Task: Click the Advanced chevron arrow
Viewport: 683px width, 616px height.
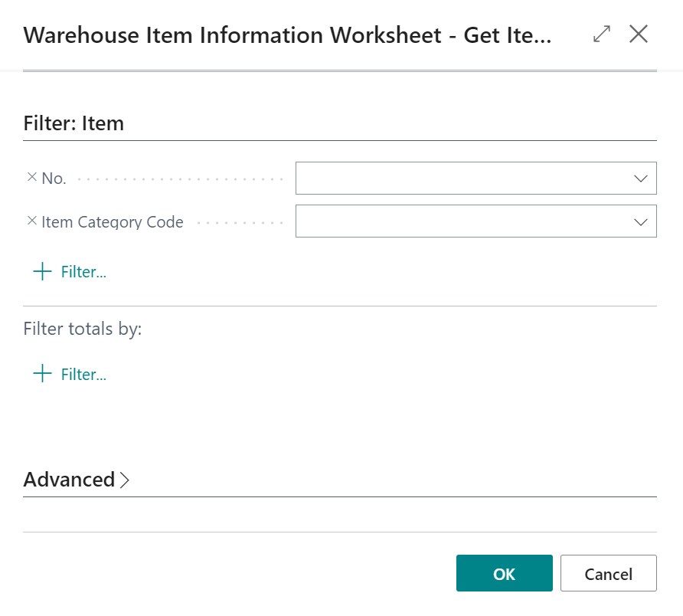Action: (x=124, y=480)
